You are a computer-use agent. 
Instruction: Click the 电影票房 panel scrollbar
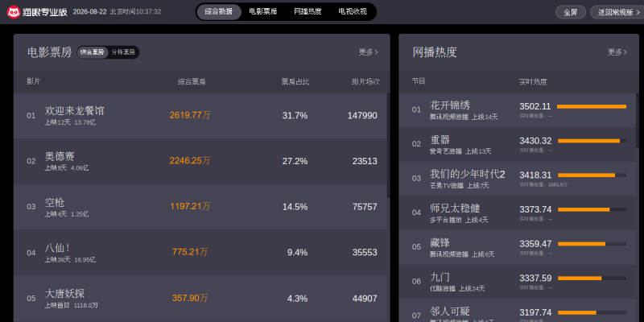click(x=389, y=146)
